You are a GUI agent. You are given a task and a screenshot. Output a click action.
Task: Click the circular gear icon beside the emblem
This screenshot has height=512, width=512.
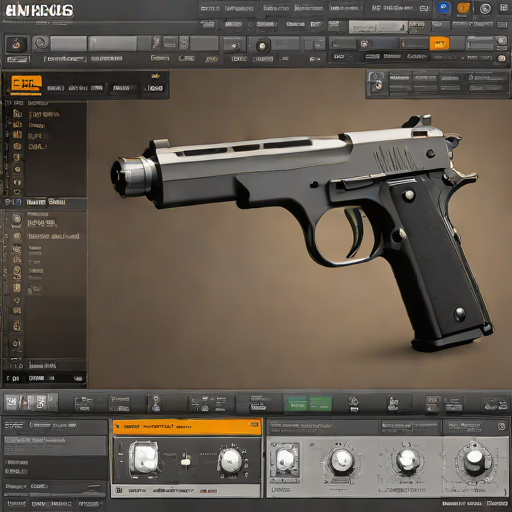click(x=40, y=43)
